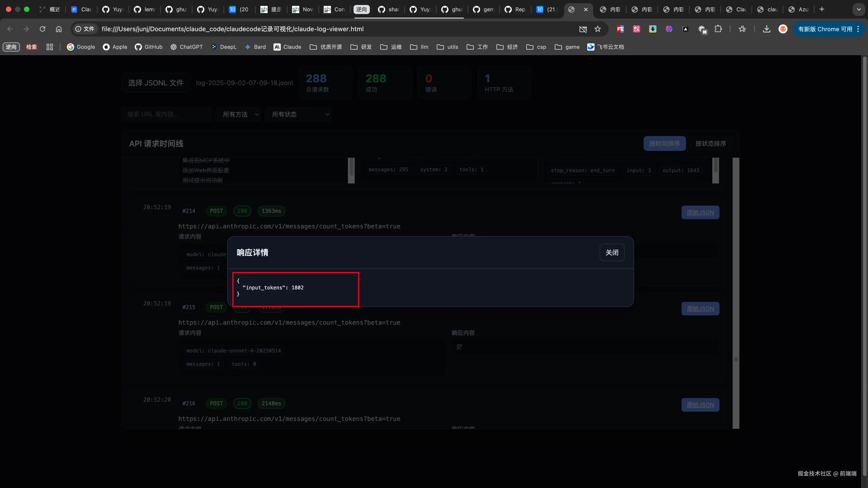Open the Claude bookmark
This screenshot has width=868, height=488.
point(288,47)
